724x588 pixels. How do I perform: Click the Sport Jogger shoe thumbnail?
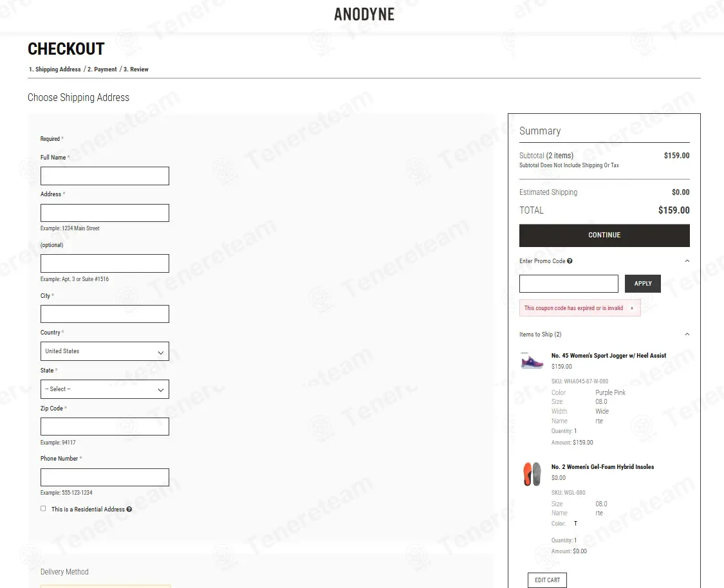[x=532, y=361]
